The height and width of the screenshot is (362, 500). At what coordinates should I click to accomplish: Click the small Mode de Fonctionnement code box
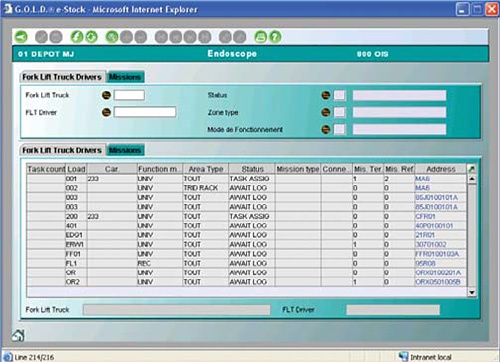[340, 129]
